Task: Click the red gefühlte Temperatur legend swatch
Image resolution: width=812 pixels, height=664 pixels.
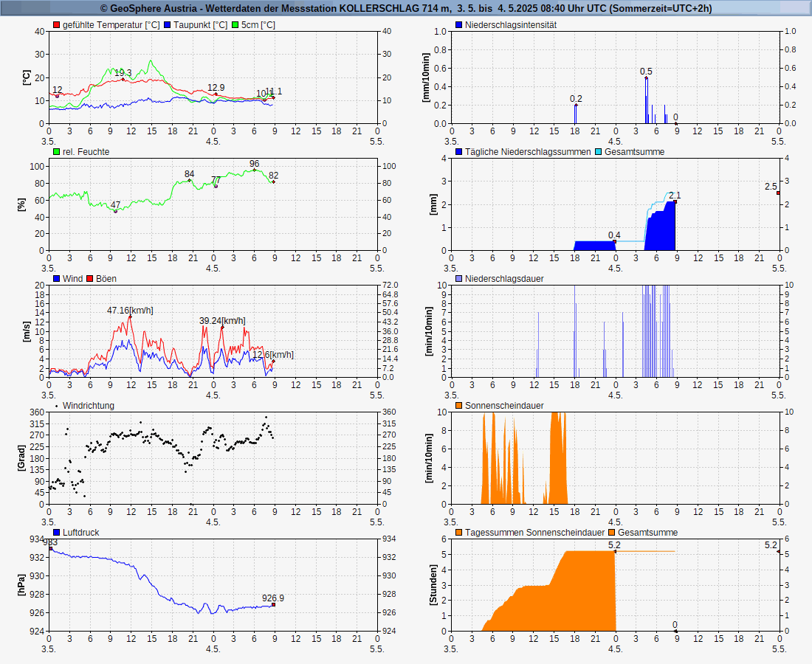Action: tap(56, 25)
